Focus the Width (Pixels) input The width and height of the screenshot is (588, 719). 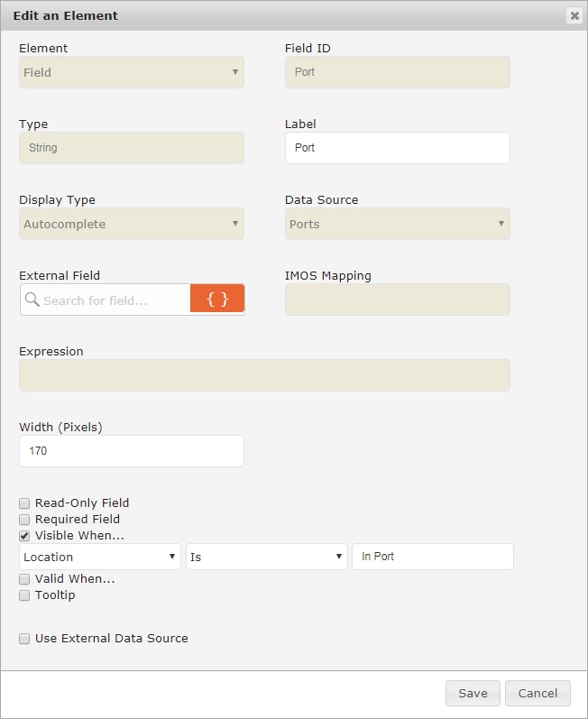(x=132, y=451)
